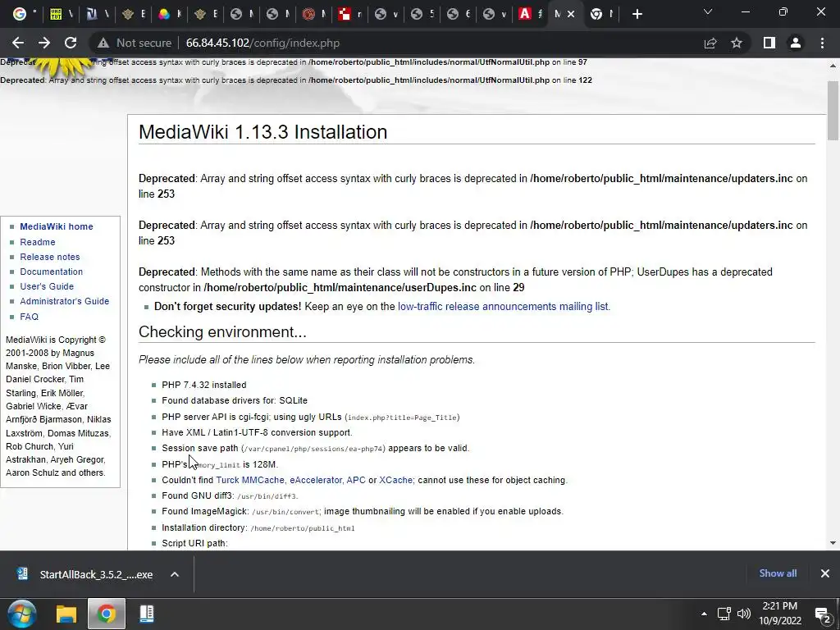
Task: Open the Release notes link
Action: [x=50, y=257]
